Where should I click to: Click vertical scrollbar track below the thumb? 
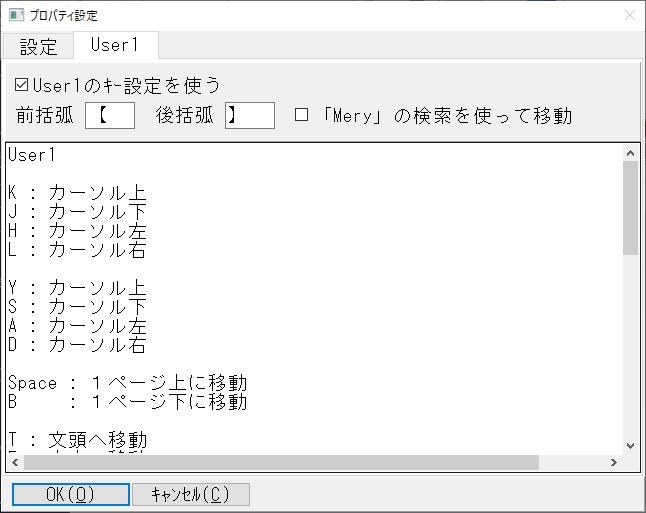(x=630, y=350)
